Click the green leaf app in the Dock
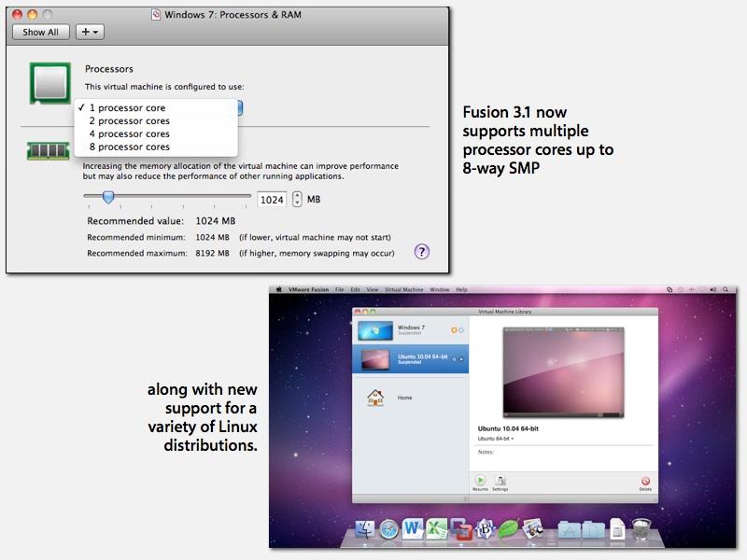This screenshot has width=747, height=560. (508, 529)
